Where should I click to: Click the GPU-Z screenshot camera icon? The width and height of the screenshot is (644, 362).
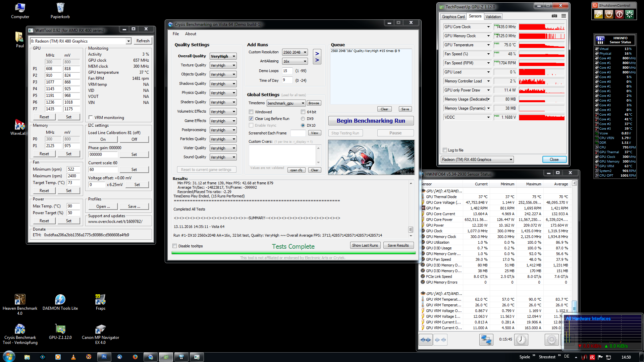(x=554, y=16)
